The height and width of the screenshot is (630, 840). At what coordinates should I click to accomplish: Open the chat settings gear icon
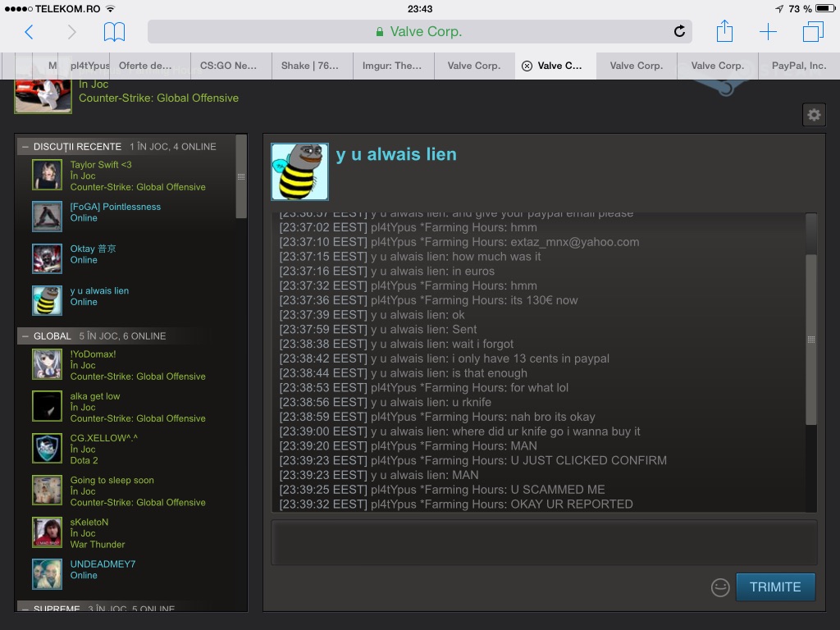[x=814, y=115]
